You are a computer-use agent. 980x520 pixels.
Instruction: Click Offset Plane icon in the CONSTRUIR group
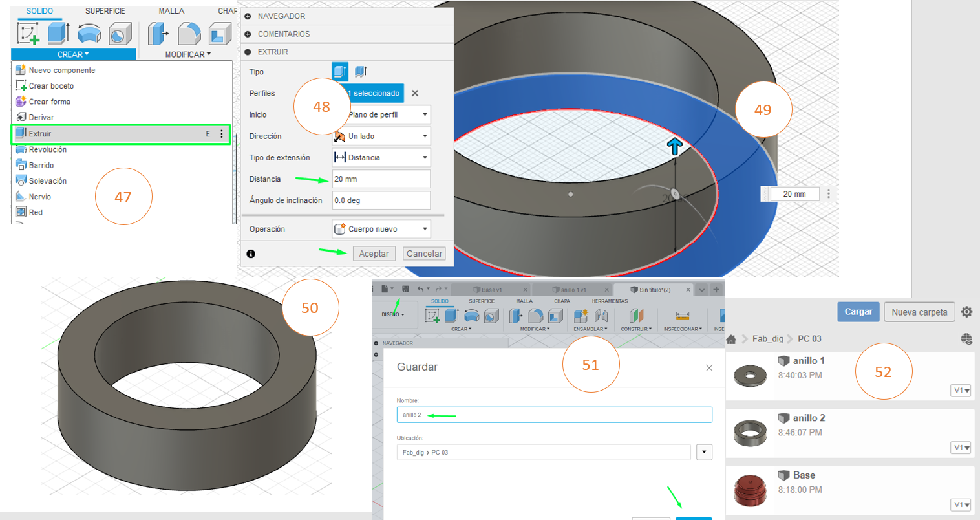[637, 315]
